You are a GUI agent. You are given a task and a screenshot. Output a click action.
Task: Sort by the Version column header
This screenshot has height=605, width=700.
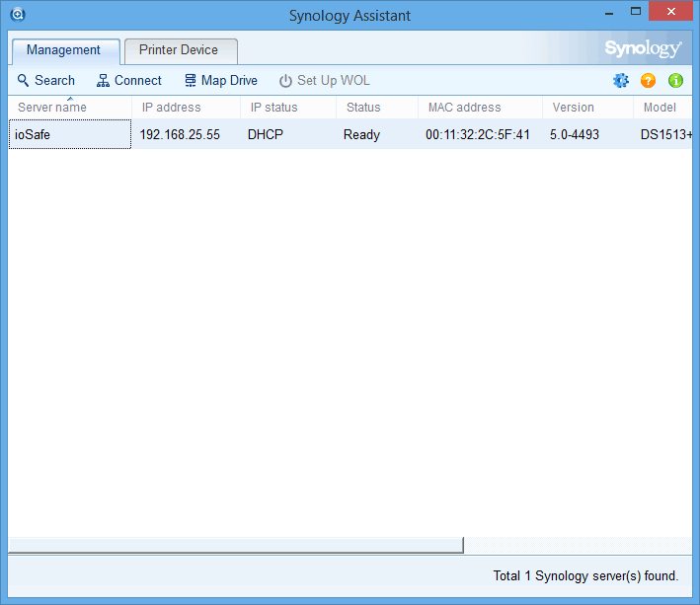(x=588, y=108)
